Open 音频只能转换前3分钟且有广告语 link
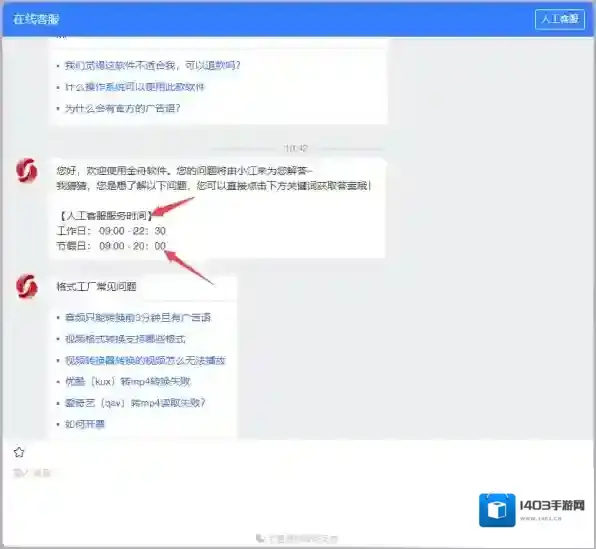The height and width of the screenshot is (549, 596). pyautogui.click(x=138, y=317)
